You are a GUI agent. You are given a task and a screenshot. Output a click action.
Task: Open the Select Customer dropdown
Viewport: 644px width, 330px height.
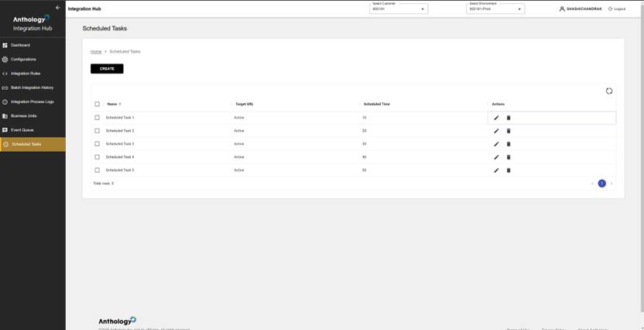399,9
